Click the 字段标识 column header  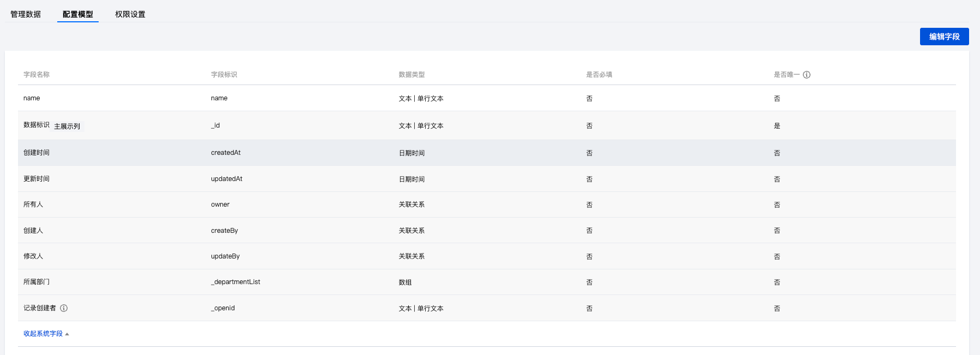pos(224,75)
